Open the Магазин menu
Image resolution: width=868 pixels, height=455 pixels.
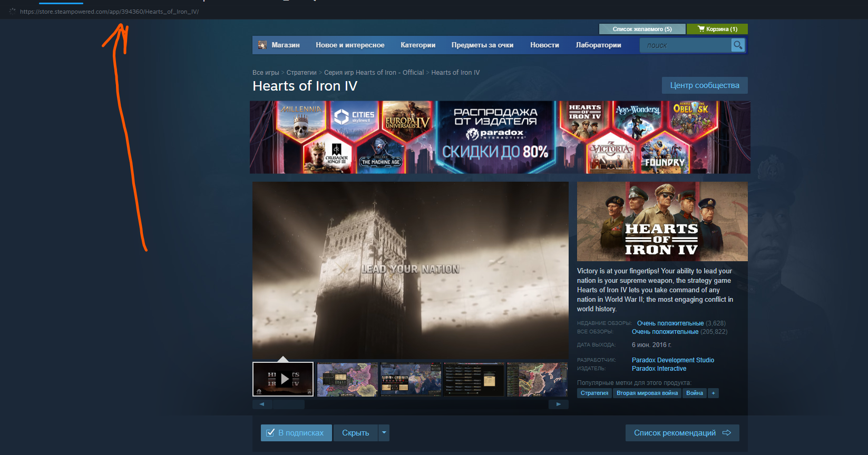286,45
